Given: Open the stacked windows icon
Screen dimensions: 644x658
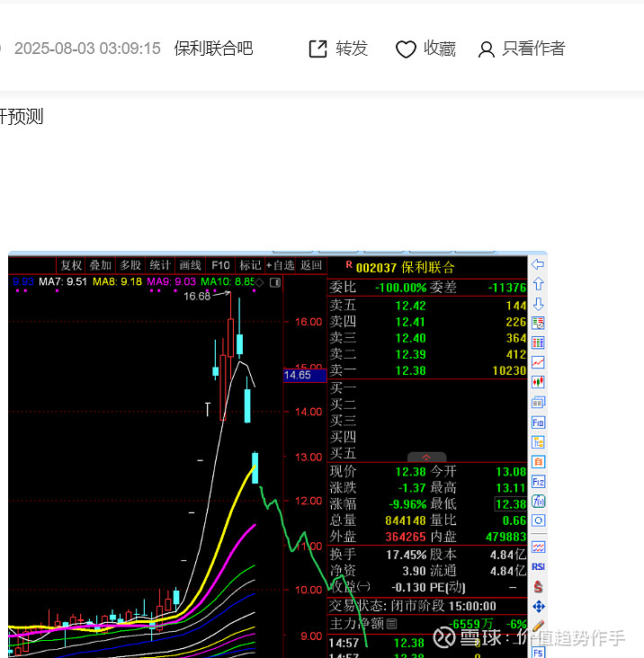Looking at the screenshot, I should tap(538, 403).
